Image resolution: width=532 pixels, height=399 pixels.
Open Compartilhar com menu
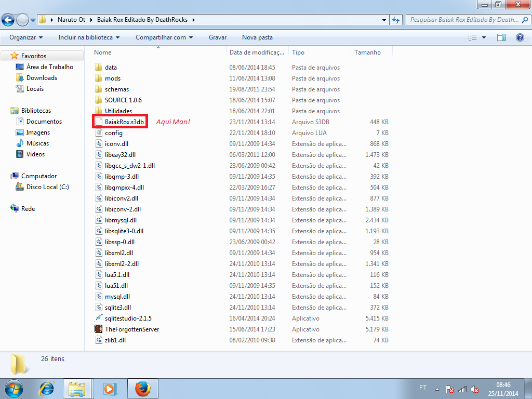(x=164, y=37)
